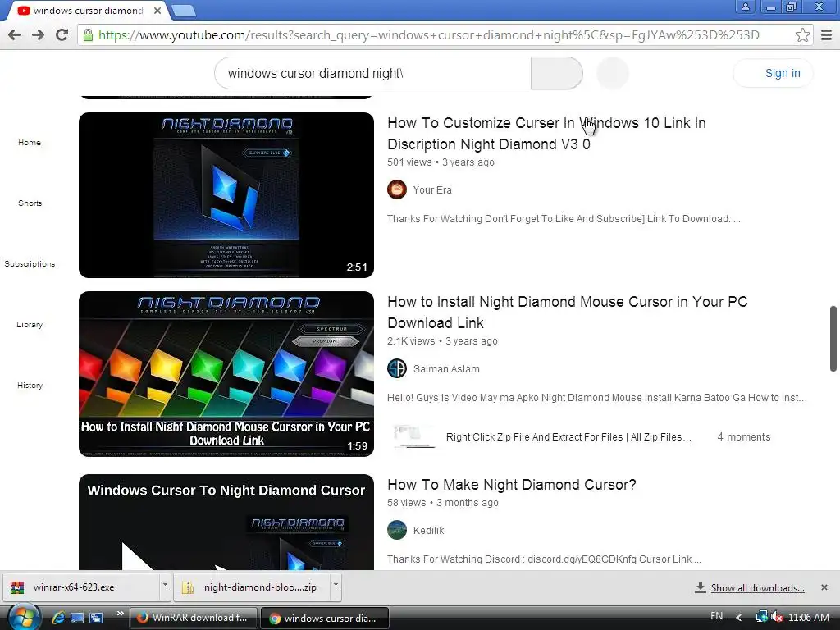The height and width of the screenshot is (630, 840).
Task: Click the key moment small thumbnail
Action: pos(413,436)
